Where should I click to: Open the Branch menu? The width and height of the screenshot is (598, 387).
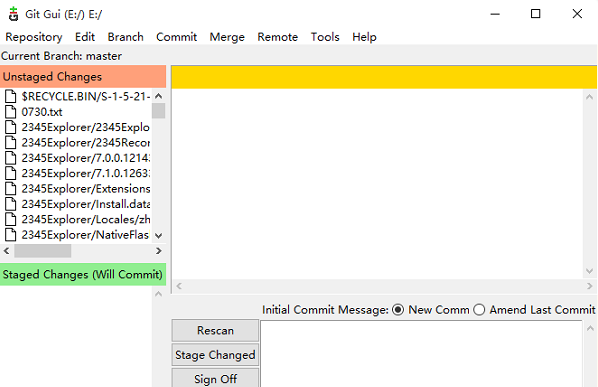[125, 37]
